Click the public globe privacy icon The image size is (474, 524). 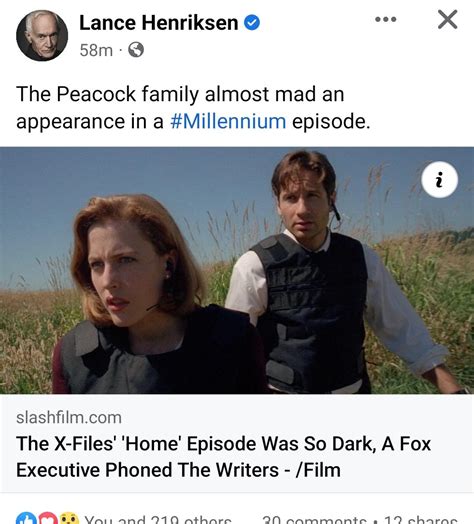136,50
